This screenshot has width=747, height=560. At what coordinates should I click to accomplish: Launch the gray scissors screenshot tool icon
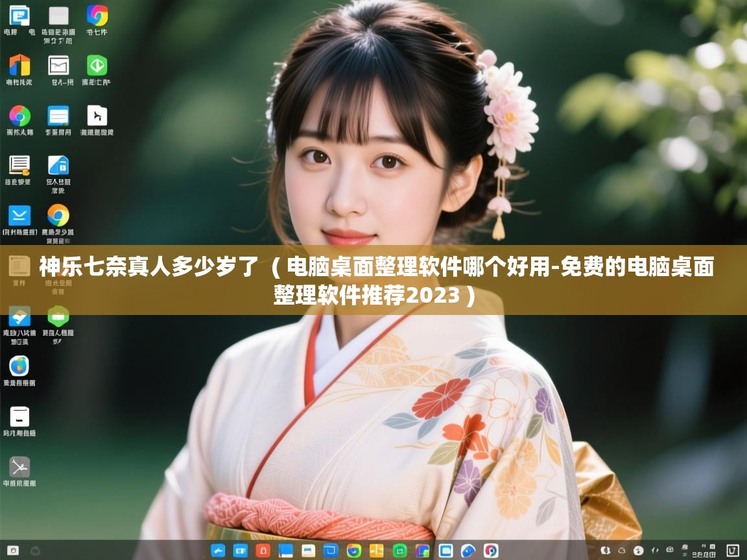[19, 466]
